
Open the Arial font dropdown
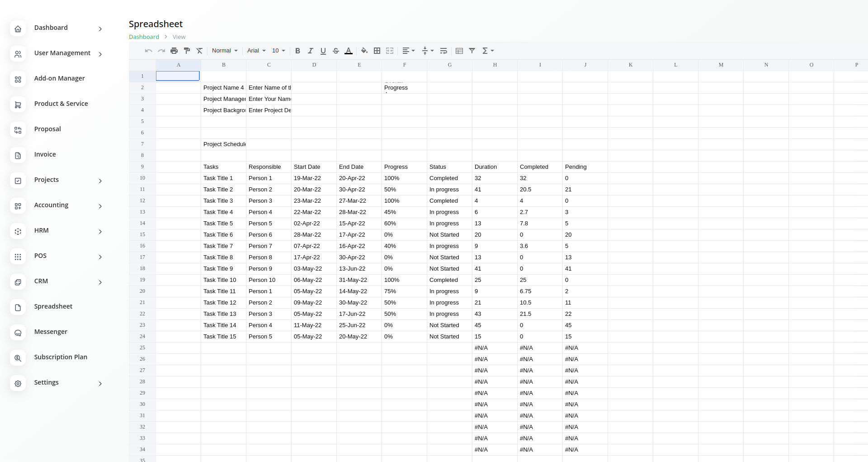click(256, 51)
